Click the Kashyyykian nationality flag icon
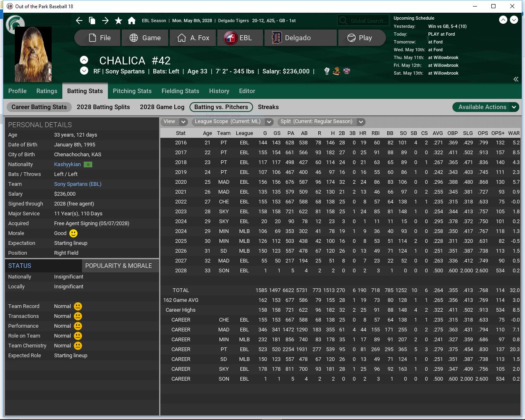525x420 pixels. click(88, 164)
